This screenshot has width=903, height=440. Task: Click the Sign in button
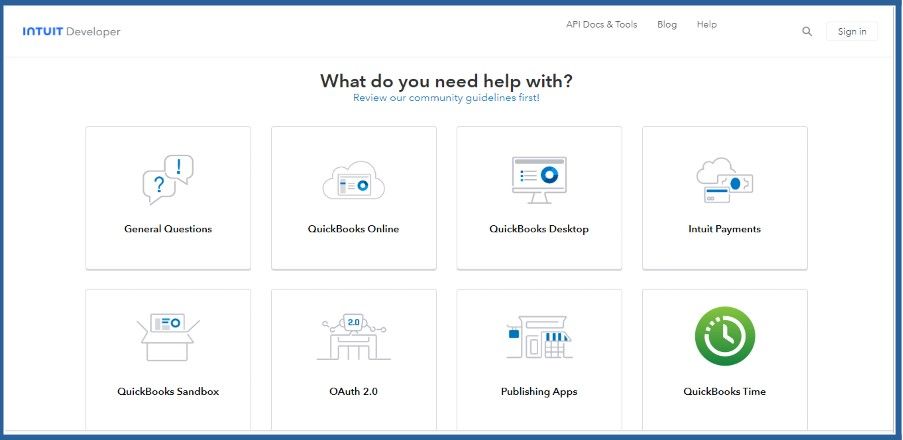[x=852, y=32]
